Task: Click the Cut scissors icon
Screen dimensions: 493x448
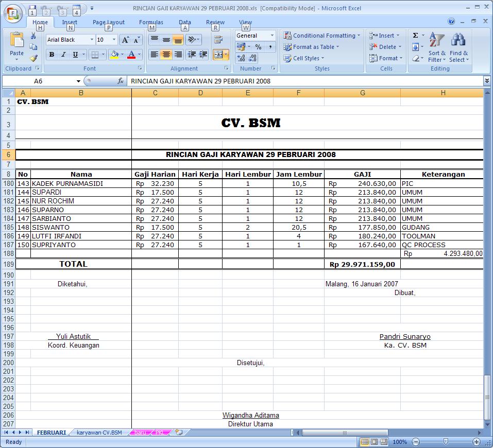Action: pyautogui.click(x=33, y=36)
